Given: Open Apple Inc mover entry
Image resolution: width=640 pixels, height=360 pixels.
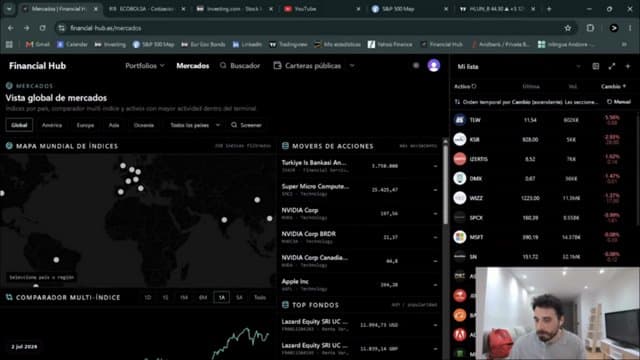Looking at the screenshot, I should tap(359, 285).
